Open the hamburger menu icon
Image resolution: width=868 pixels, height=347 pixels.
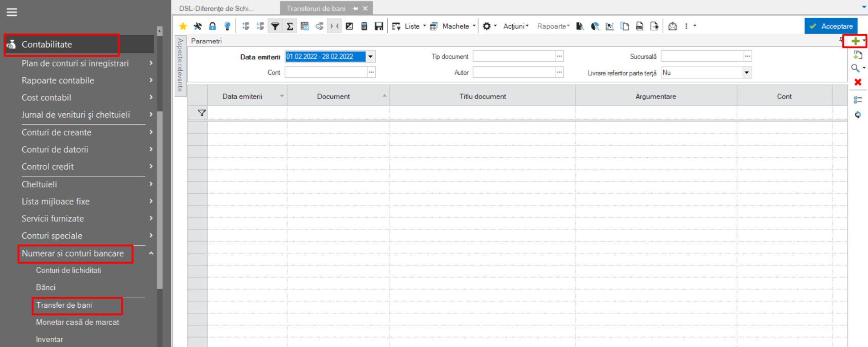pos(12,12)
